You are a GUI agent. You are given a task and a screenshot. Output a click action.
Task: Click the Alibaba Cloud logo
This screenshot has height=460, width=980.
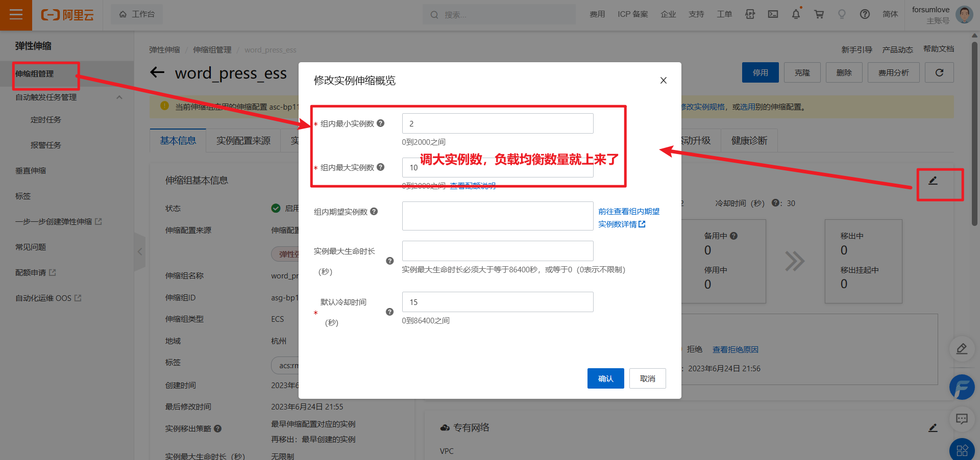click(68, 15)
